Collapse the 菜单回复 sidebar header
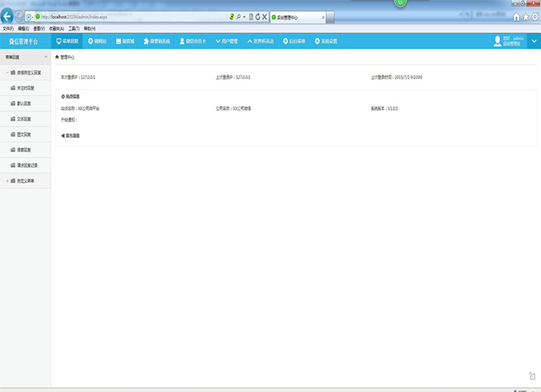 point(47,57)
